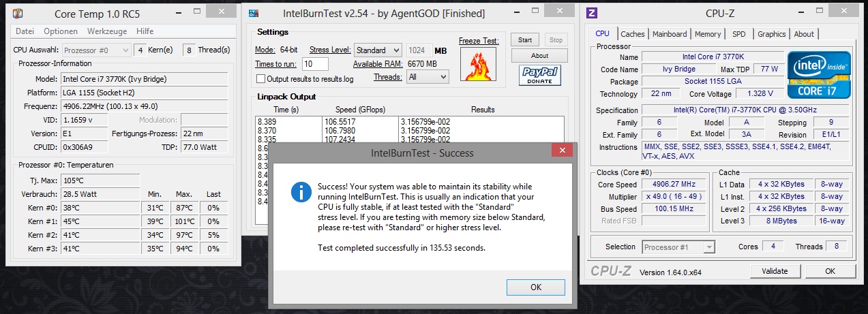
Task: Click the Stop button in IntelBurnTest
Action: [x=556, y=40]
